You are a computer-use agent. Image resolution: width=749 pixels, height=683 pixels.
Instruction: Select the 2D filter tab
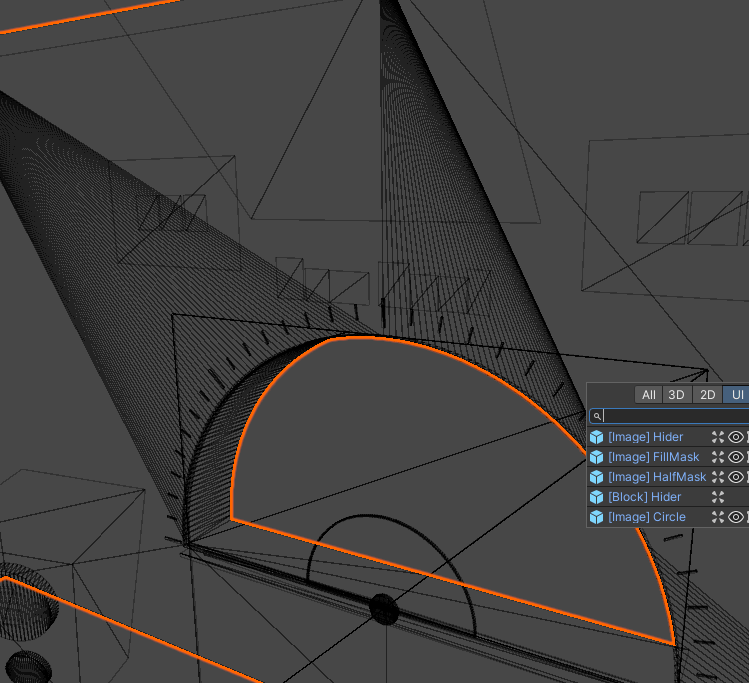707,395
